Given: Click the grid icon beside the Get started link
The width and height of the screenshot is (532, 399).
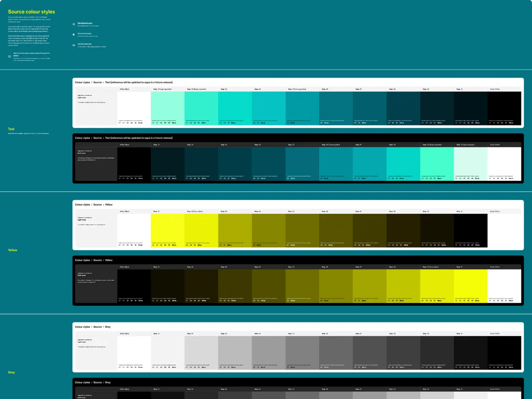Looking at the screenshot, I should point(74,24).
